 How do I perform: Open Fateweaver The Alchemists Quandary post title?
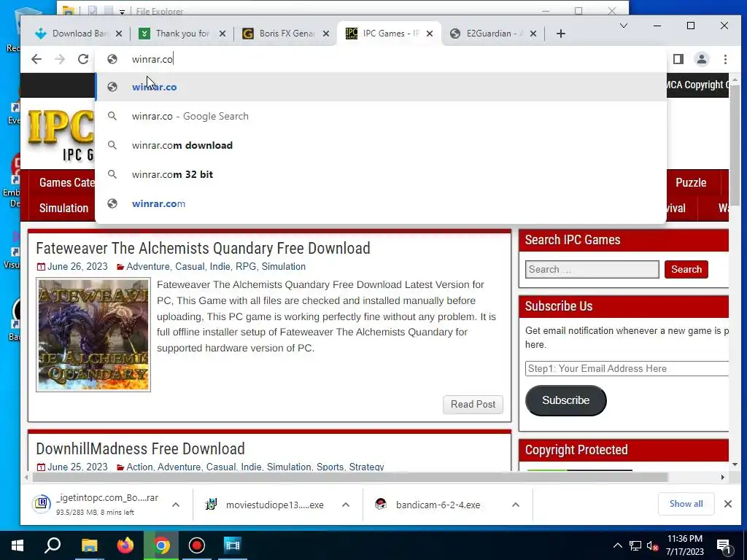point(203,248)
